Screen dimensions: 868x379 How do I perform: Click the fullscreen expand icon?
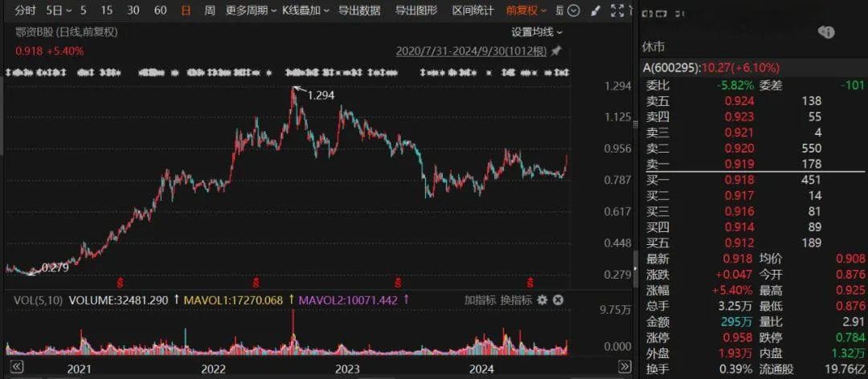[x=616, y=10]
